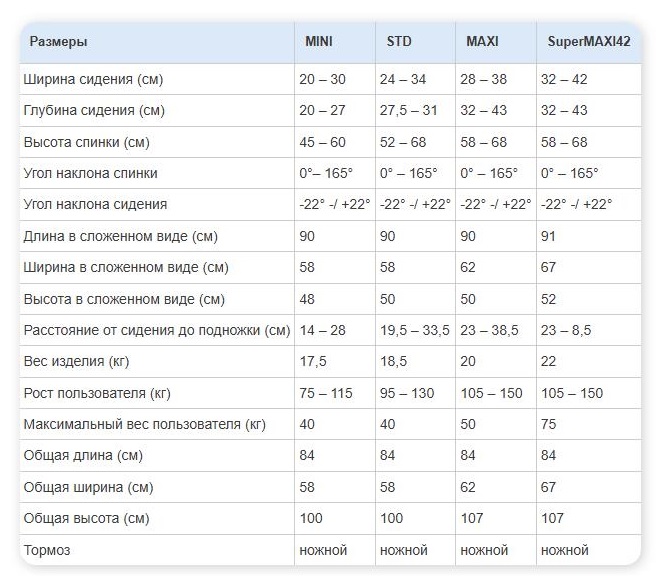Click the Размеры column header
The width and height of the screenshot is (661, 583).
[58, 42]
